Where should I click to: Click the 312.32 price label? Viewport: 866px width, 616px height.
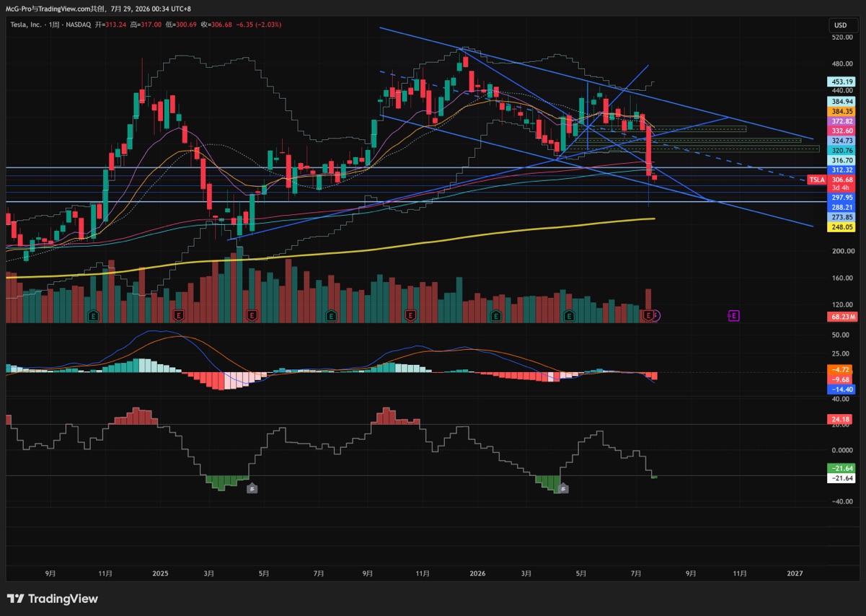(841, 170)
